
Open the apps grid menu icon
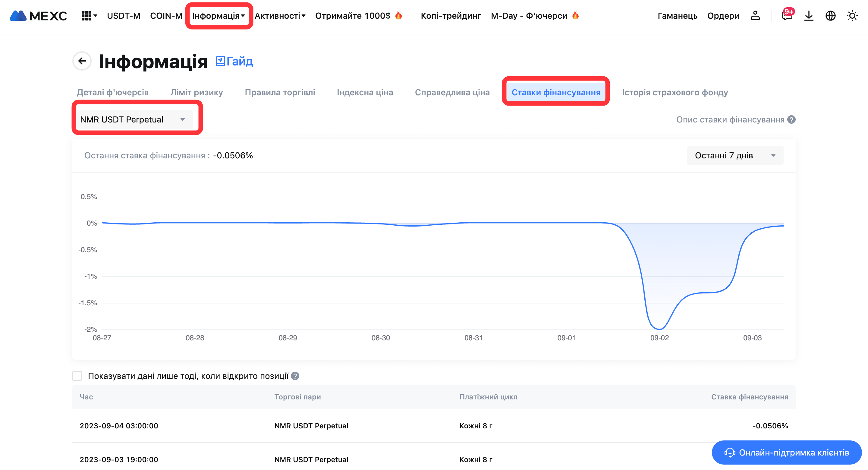coord(87,16)
